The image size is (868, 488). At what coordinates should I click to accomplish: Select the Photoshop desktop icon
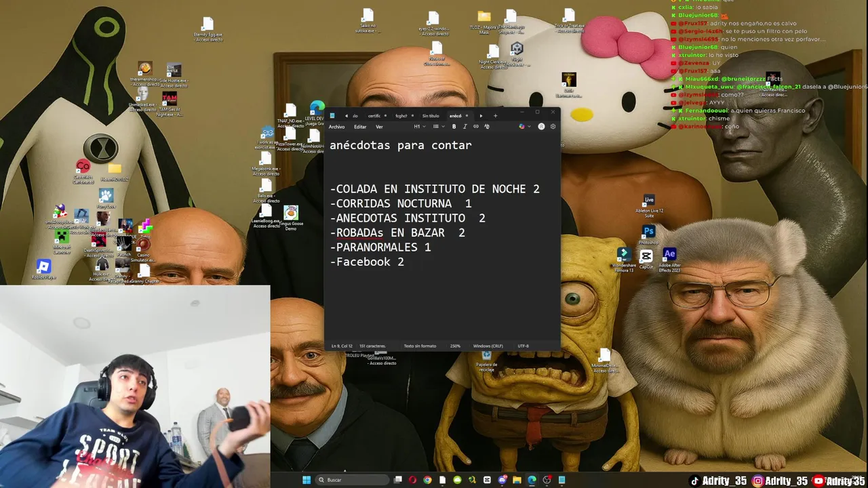(649, 235)
